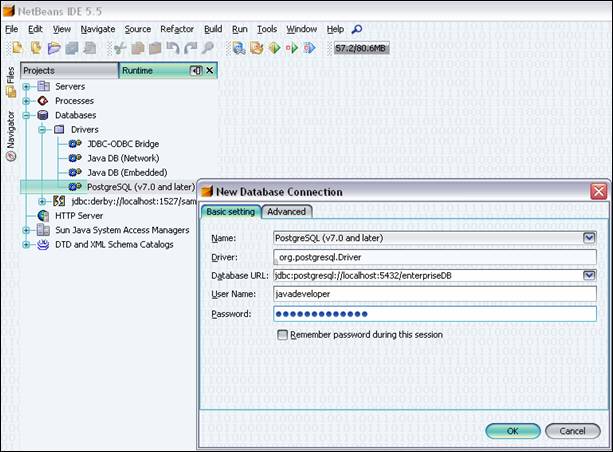Click the Open Project folder icon
Viewport: 613px width, 452px height.
[54, 48]
